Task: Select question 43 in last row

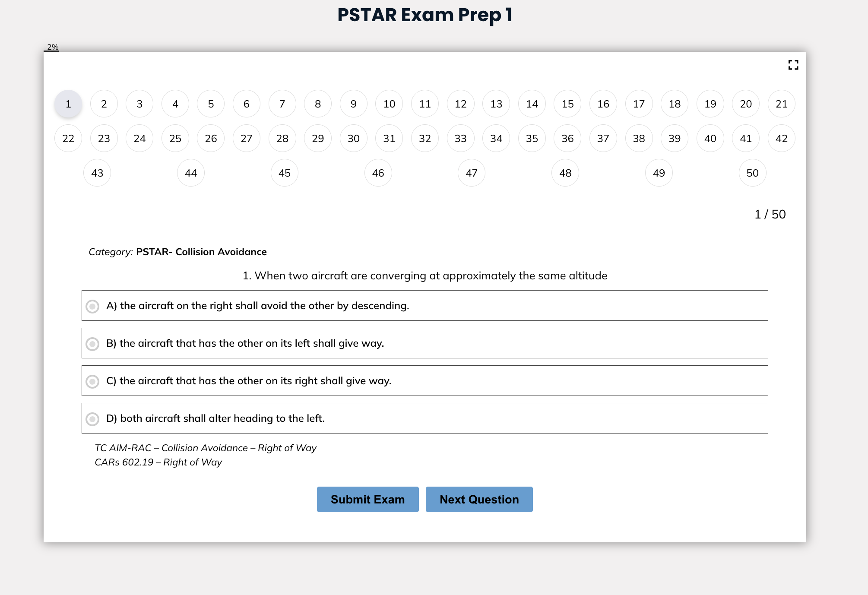Action: click(97, 173)
